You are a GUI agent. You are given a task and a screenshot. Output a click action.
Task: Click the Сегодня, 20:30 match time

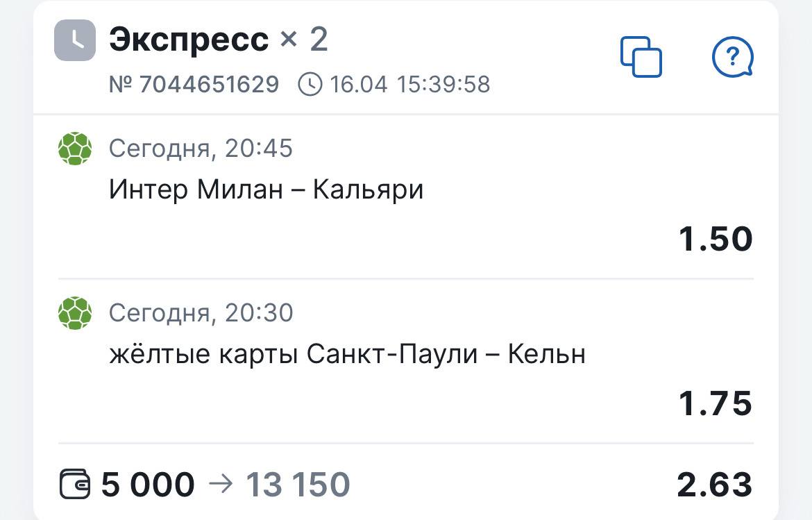pyautogui.click(x=201, y=313)
